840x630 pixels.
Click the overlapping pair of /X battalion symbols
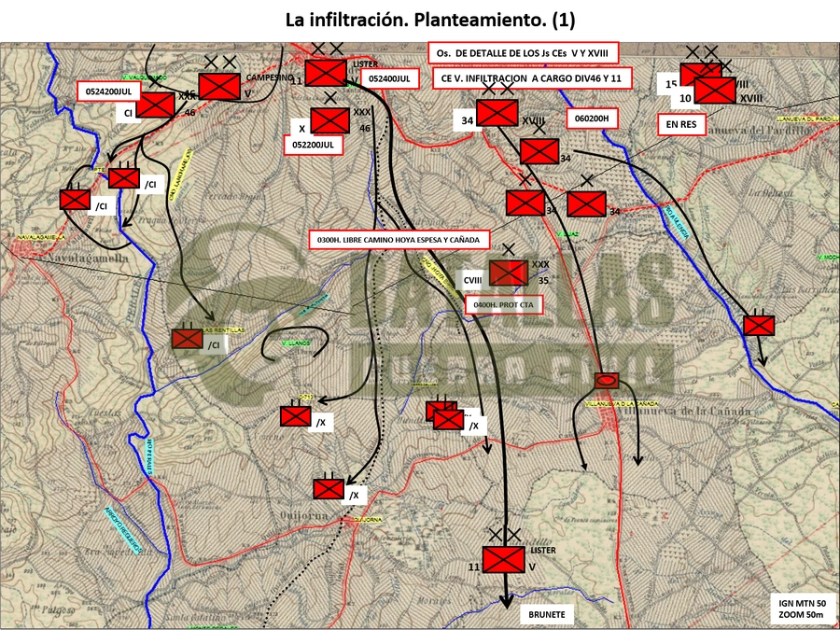click(444, 415)
